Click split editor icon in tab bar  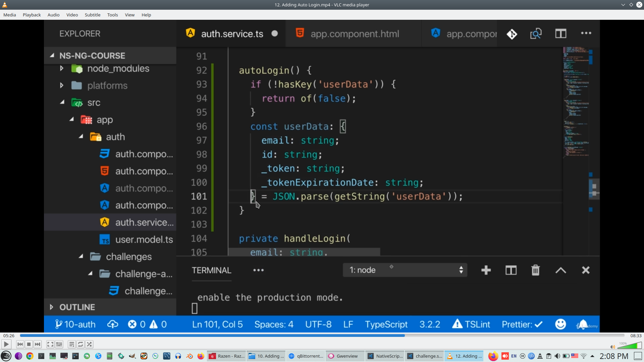(x=560, y=34)
